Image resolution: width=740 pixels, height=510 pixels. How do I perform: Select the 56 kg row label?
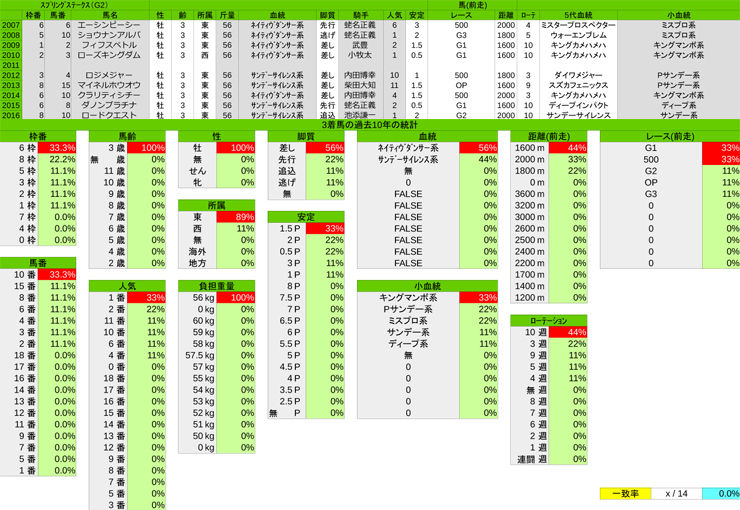point(198,298)
